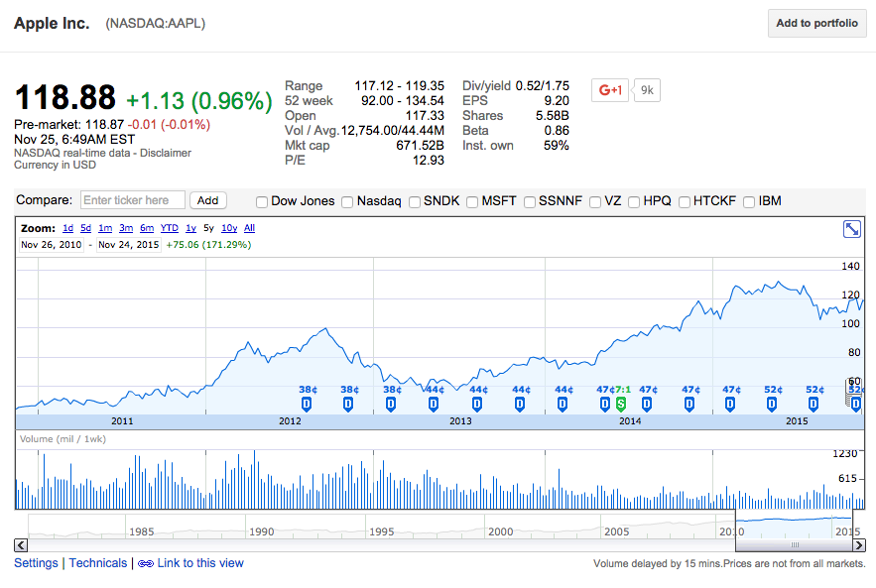Image resolution: width=876 pixels, height=588 pixels.
Task: Select the YTD zoom range
Action: [169, 228]
